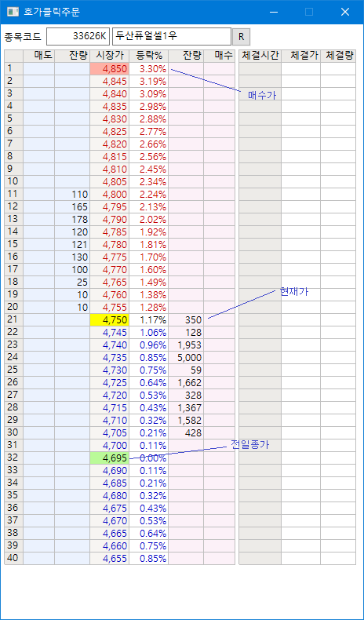The image size is (364, 620).
Task: Select the price cell 4,845
Action: click(x=110, y=82)
